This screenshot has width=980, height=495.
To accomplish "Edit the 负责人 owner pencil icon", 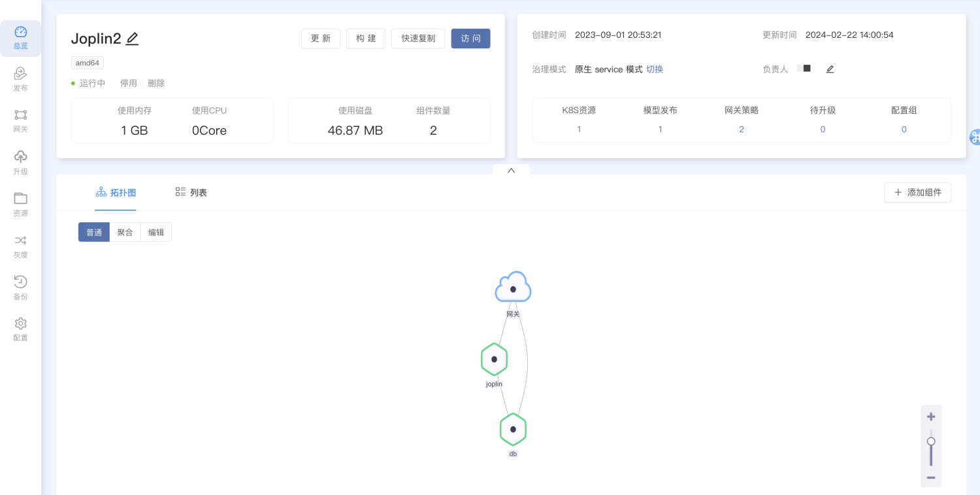I will (830, 69).
